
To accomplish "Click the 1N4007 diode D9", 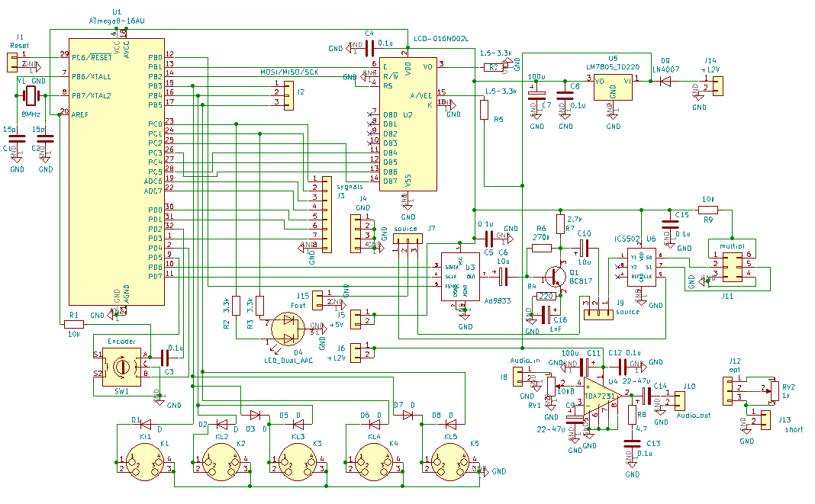I will click(665, 82).
